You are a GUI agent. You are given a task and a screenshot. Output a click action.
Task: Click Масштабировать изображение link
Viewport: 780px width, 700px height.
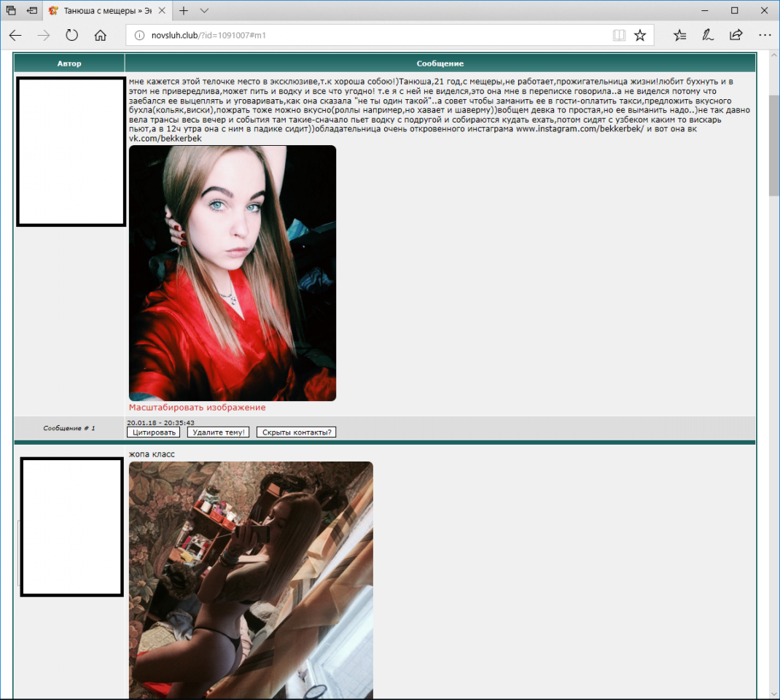click(197, 408)
